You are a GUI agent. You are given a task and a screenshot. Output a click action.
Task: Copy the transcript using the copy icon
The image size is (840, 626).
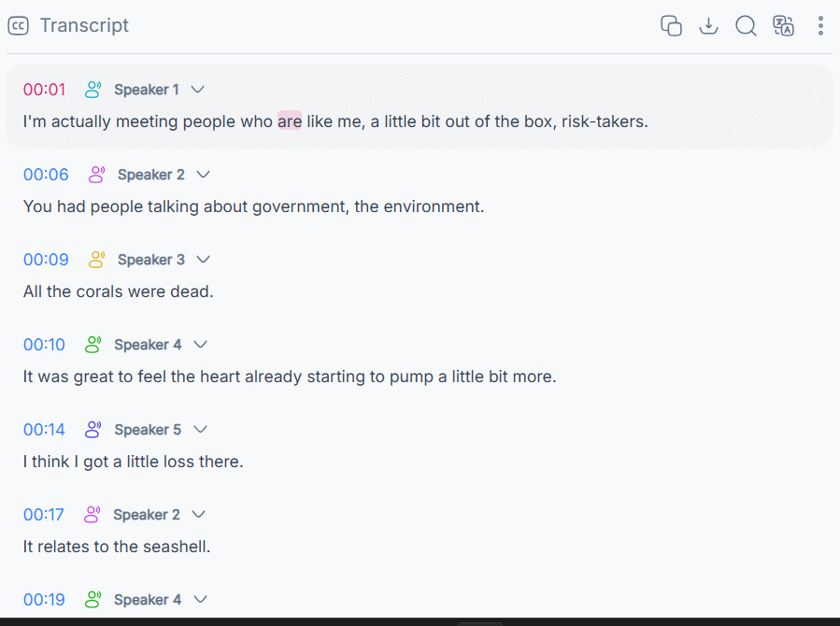671,26
